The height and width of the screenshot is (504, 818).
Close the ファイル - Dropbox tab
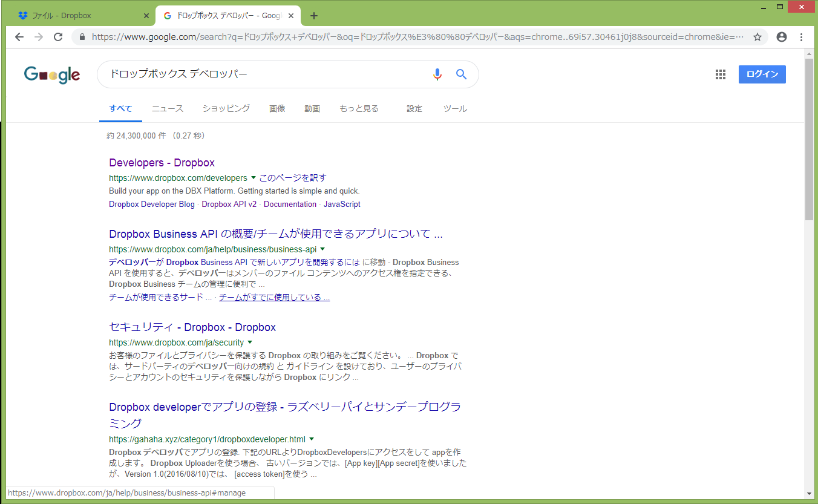point(146,16)
